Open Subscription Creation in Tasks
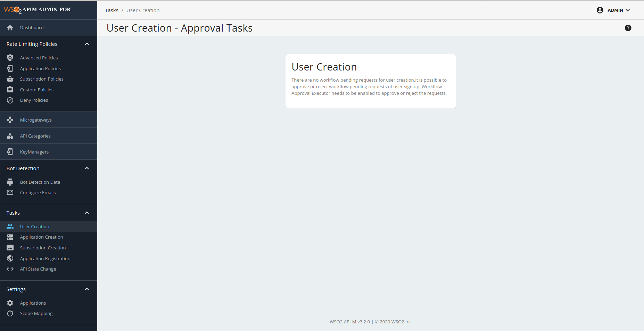This screenshot has height=331, width=644. pos(43,248)
